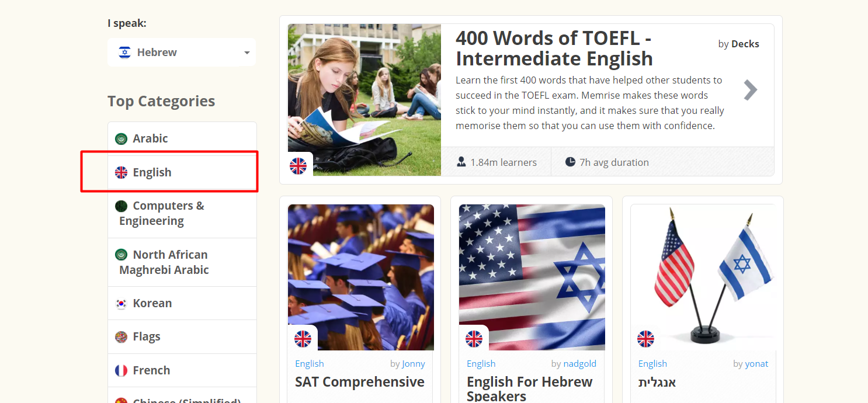Expand the language dropdown arrow
The width and height of the screenshot is (868, 403).
pyautogui.click(x=246, y=53)
